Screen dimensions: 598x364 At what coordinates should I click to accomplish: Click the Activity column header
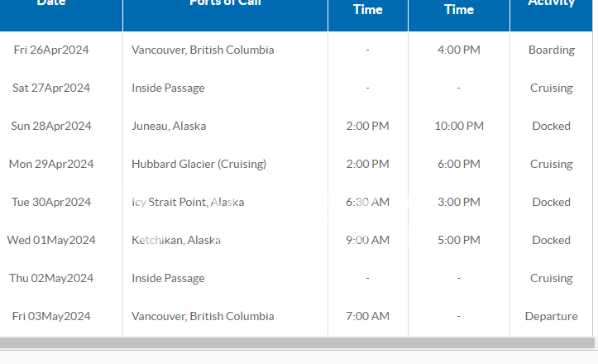[x=551, y=5]
